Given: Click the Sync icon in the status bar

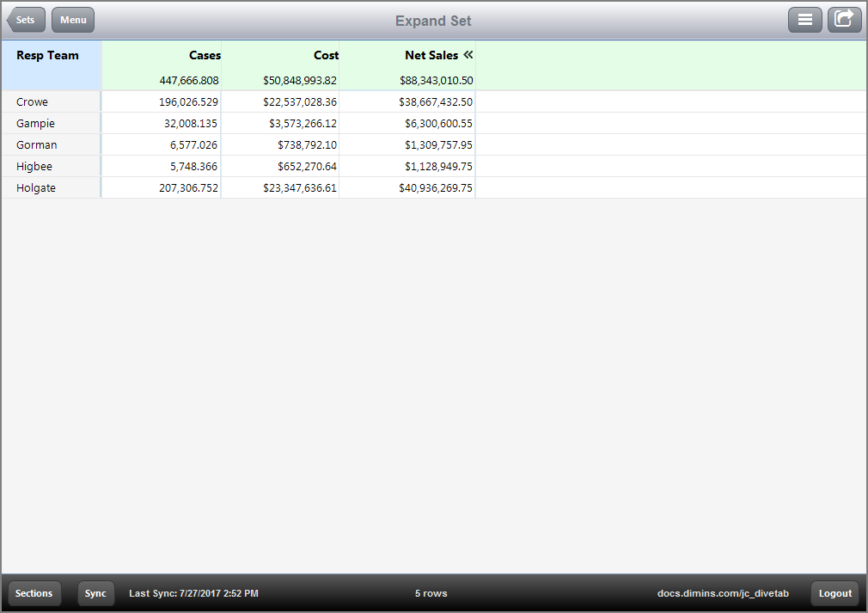Looking at the screenshot, I should [x=95, y=593].
